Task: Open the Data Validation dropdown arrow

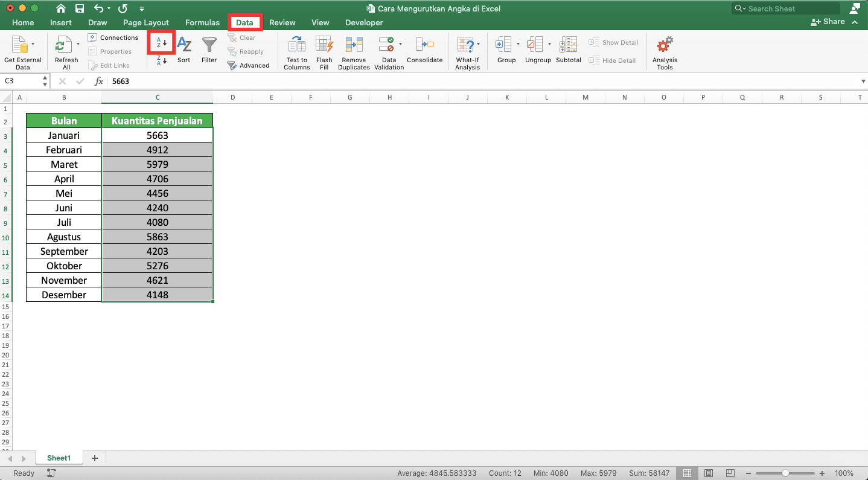Action: tap(400, 43)
